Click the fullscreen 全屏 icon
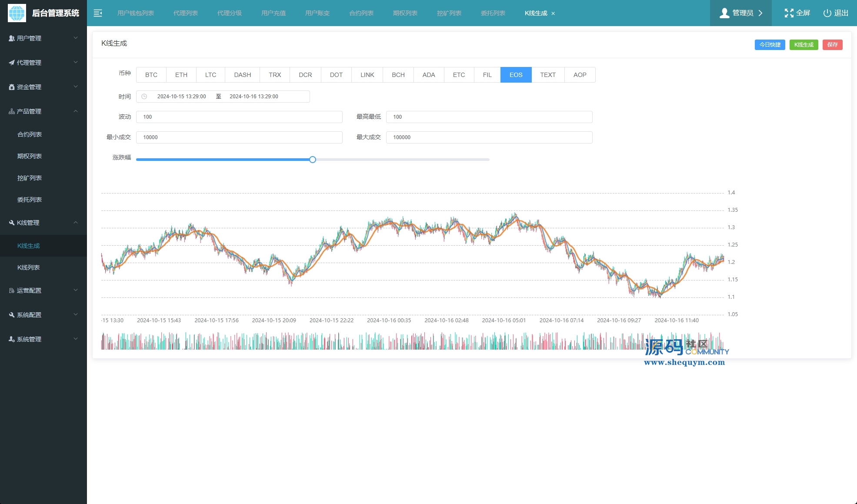 (x=789, y=13)
